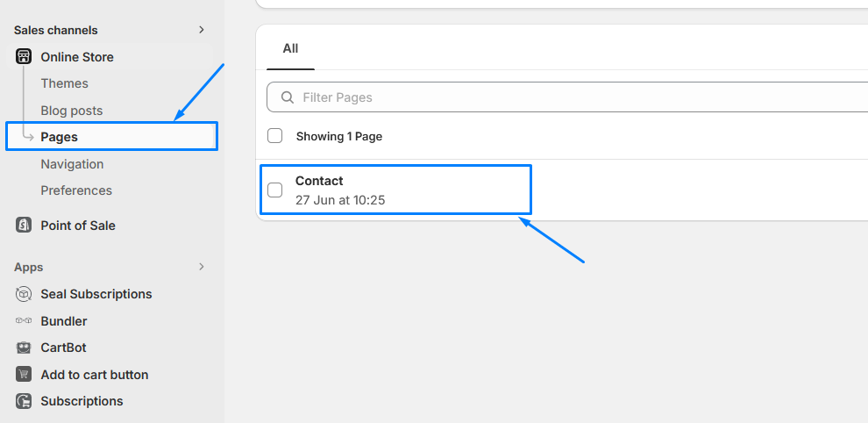
Task: Open Themes in Online Store menu
Action: [64, 83]
